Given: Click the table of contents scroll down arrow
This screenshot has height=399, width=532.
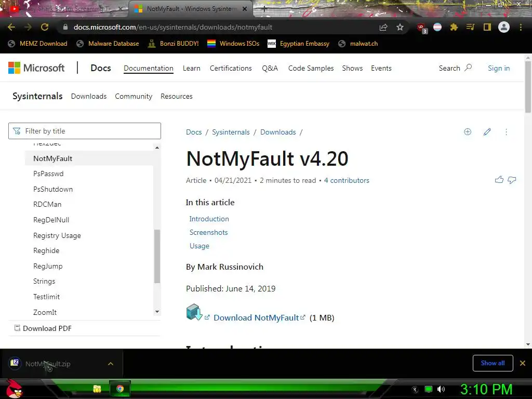Looking at the screenshot, I should [x=157, y=312].
